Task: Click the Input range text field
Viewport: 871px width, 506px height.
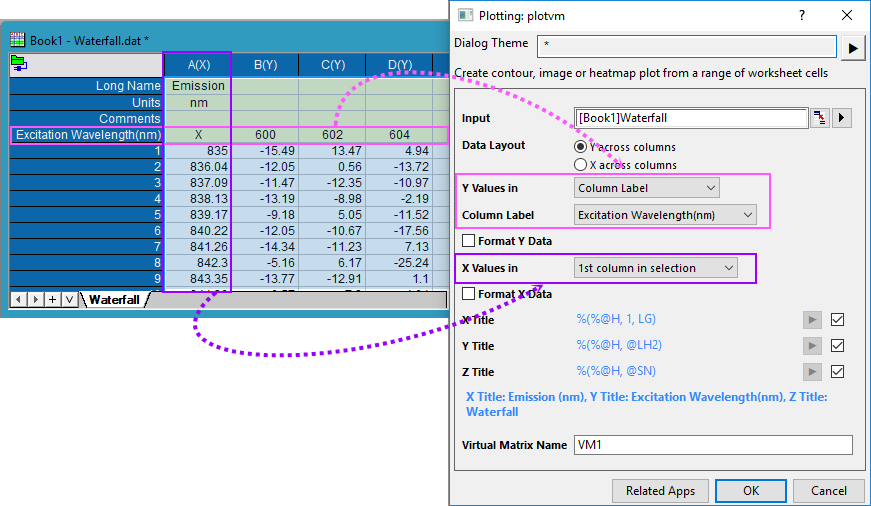Action: pos(691,118)
